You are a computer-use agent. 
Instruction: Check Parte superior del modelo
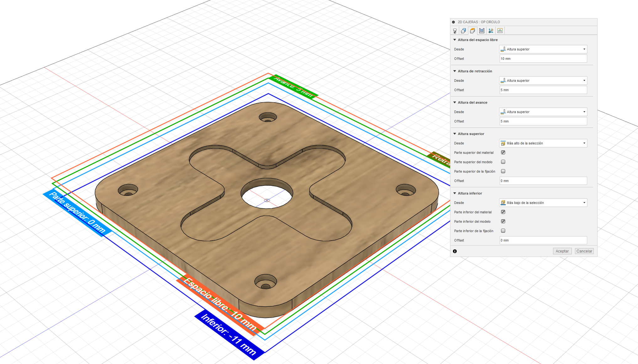(x=503, y=162)
